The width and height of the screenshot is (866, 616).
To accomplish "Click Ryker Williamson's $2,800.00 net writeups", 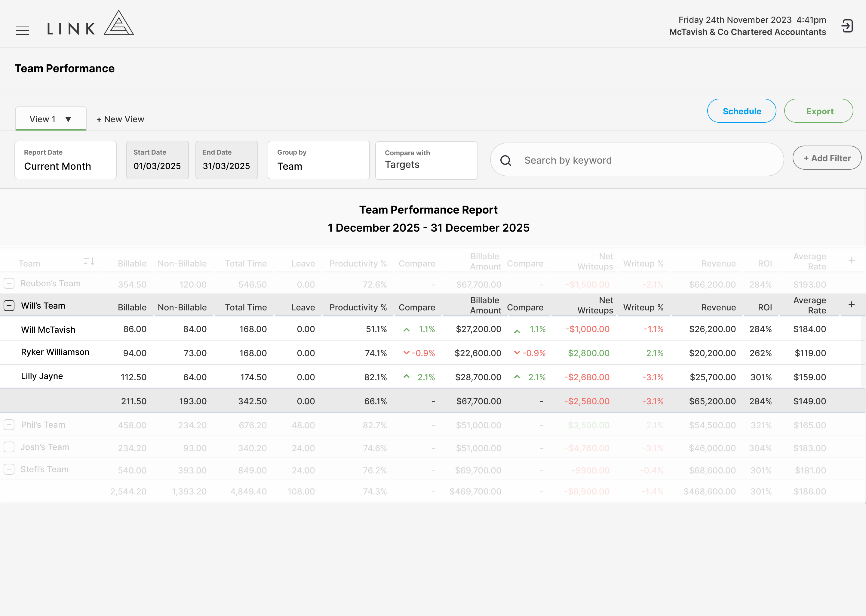I will (588, 353).
